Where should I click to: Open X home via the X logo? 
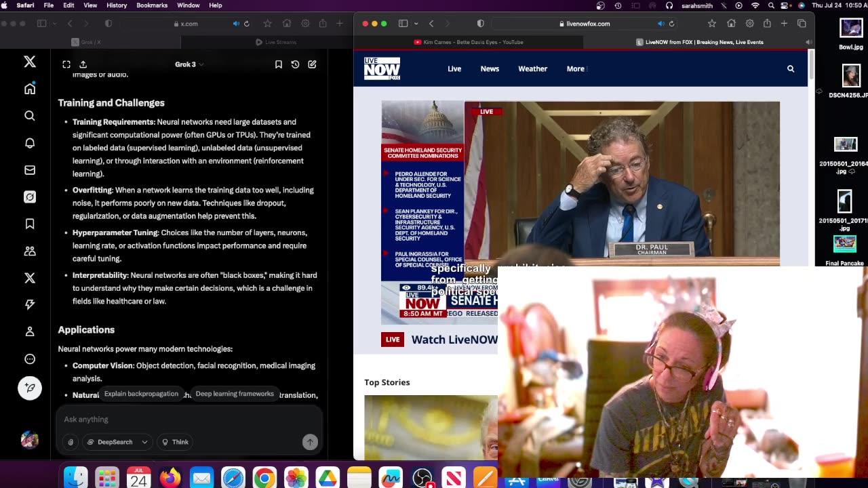30,62
